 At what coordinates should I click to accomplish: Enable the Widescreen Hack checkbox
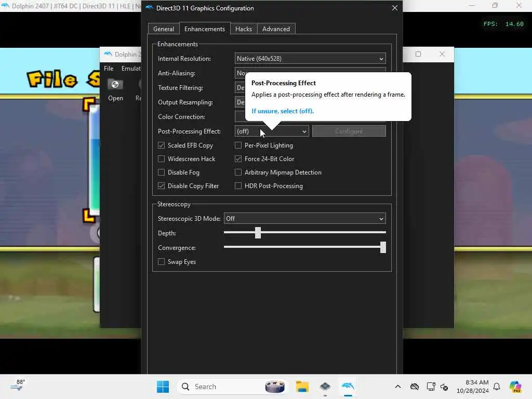[x=161, y=159]
